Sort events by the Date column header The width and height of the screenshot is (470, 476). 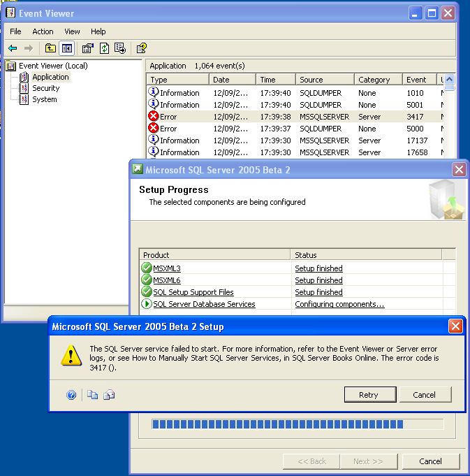tap(233, 80)
